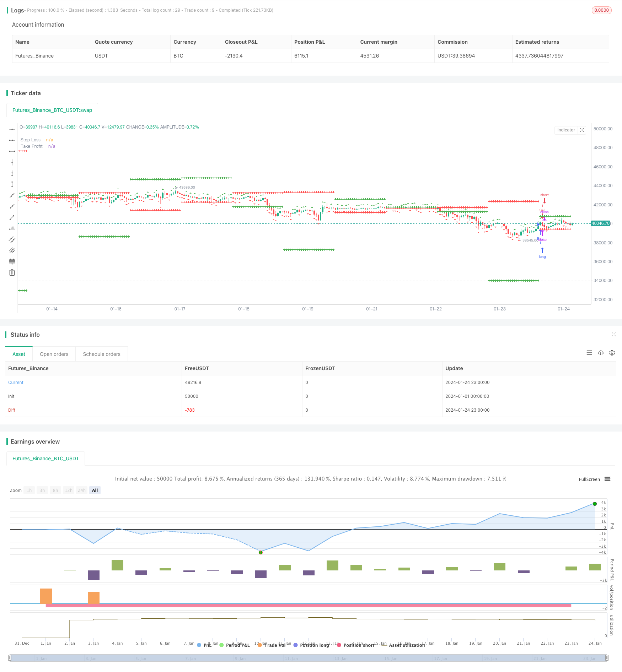Set zoom range to 8h
The height and width of the screenshot is (672, 622).
pyautogui.click(x=55, y=490)
